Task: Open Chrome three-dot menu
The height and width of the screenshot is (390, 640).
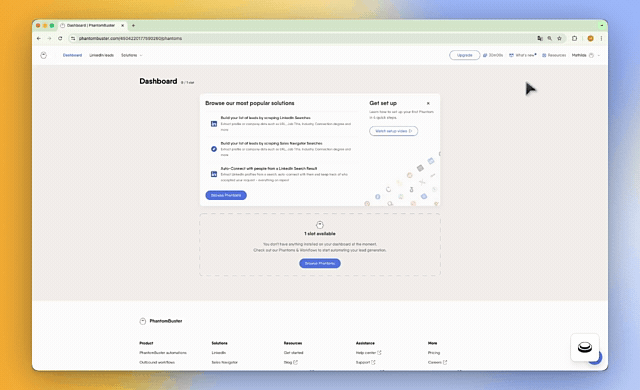Action: 601,38
